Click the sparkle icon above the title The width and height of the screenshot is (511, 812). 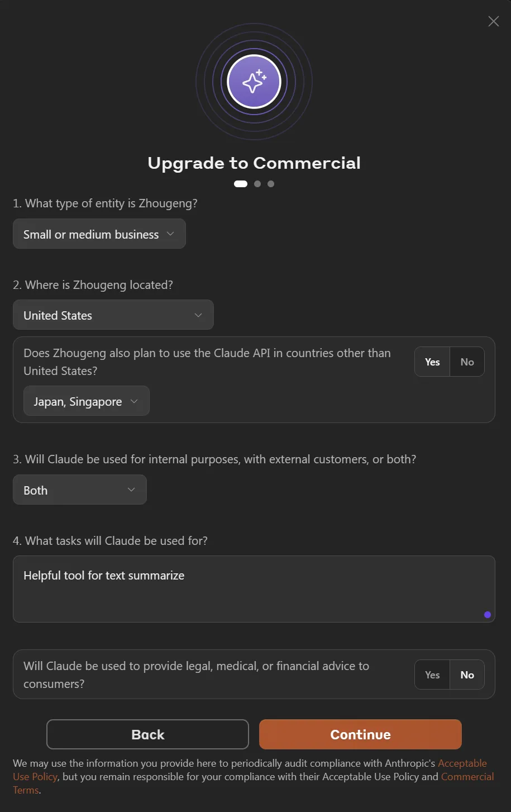[254, 82]
